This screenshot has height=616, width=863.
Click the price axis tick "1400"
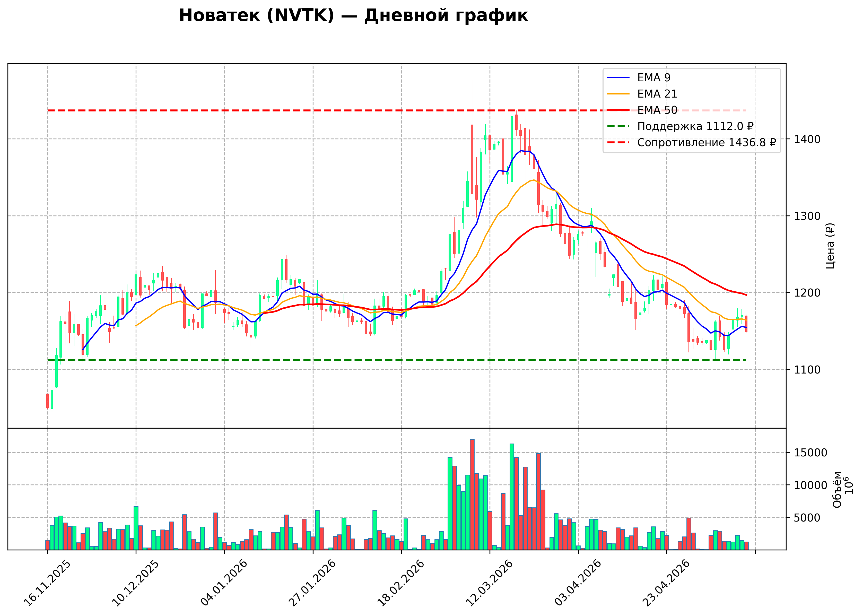coord(808,139)
